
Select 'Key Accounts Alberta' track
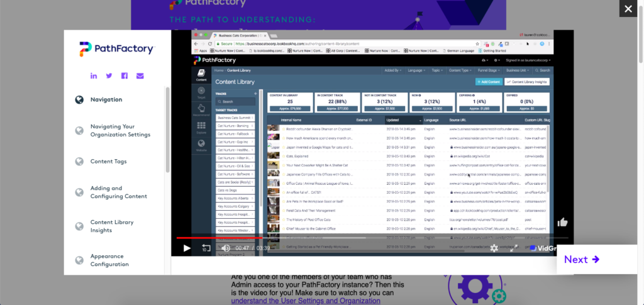[x=235, y=198]
